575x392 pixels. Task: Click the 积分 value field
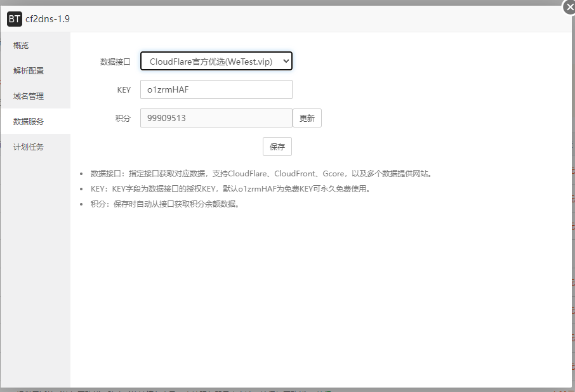(x=216, y=118)
